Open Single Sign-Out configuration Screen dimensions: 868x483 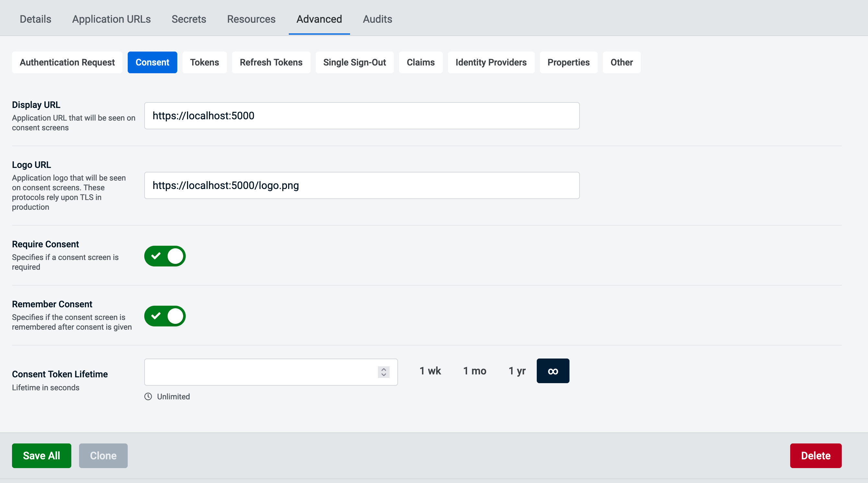coord(354,62)
